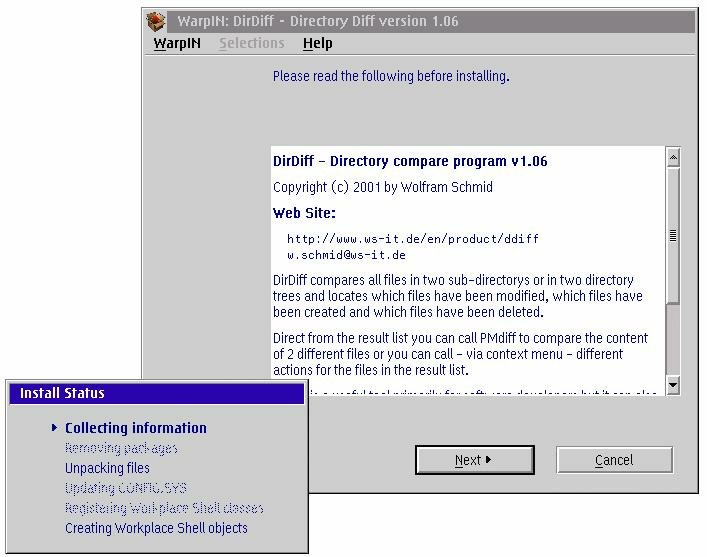
Task: Click the WarpIN package box icon in title bar
Action: [156, 21]
